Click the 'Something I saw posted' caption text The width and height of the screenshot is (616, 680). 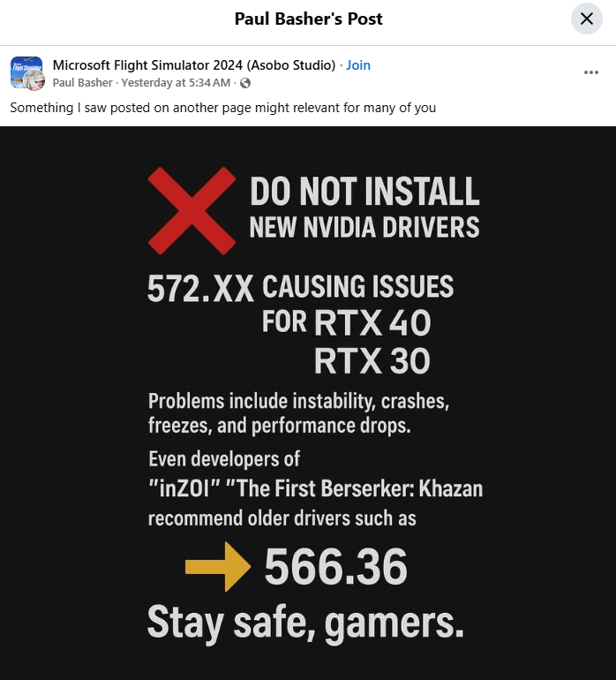222,108
